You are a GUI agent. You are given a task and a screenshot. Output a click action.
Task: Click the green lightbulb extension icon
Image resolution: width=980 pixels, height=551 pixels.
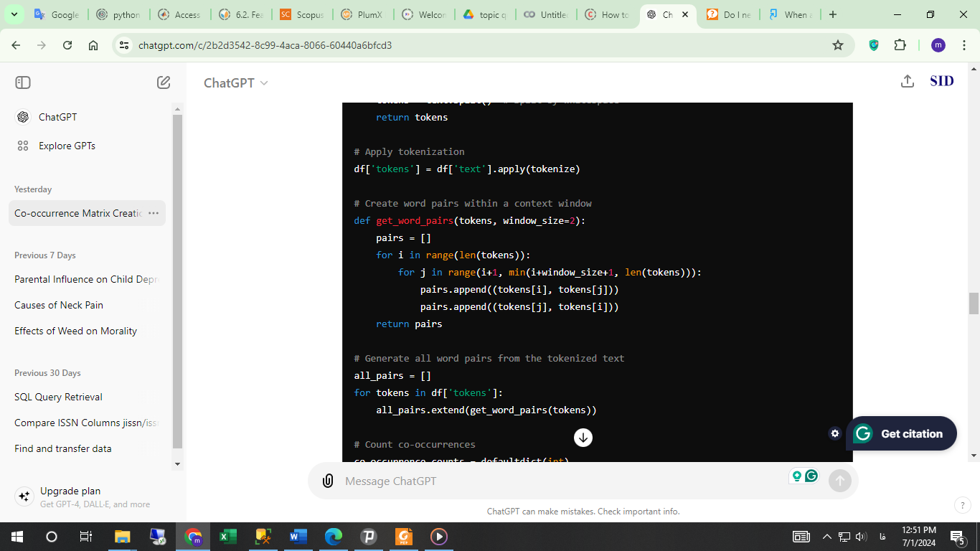796,476
